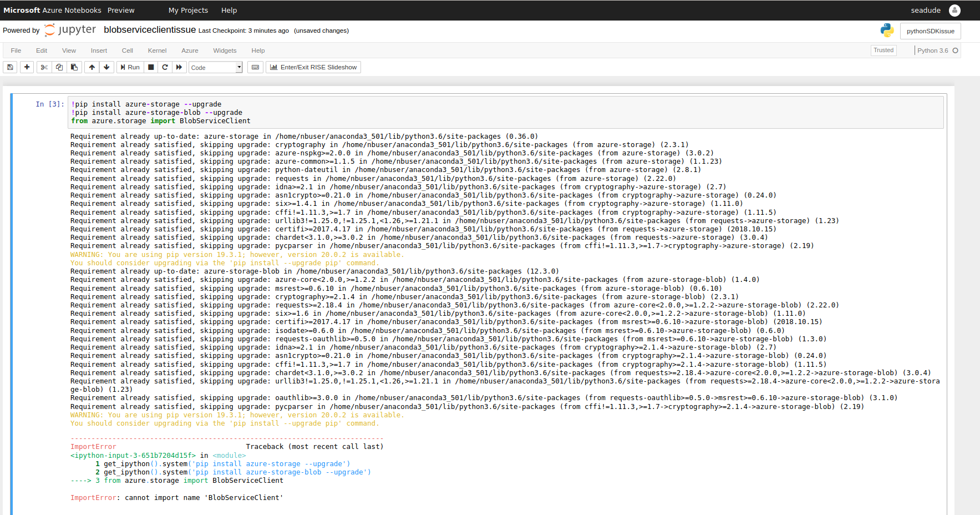Viewport: 980px width, 515px height.
Task: Open the File menu
Action: 16,51
